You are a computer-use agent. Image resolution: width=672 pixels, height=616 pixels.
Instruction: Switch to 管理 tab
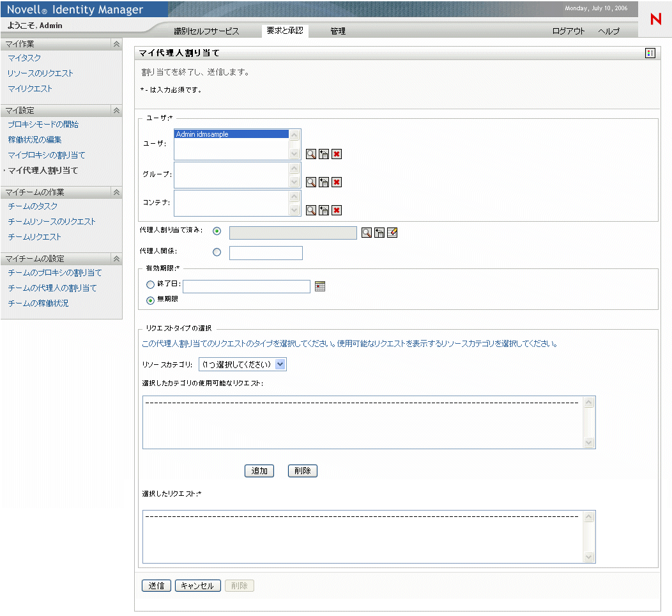(x=338, y=31)
